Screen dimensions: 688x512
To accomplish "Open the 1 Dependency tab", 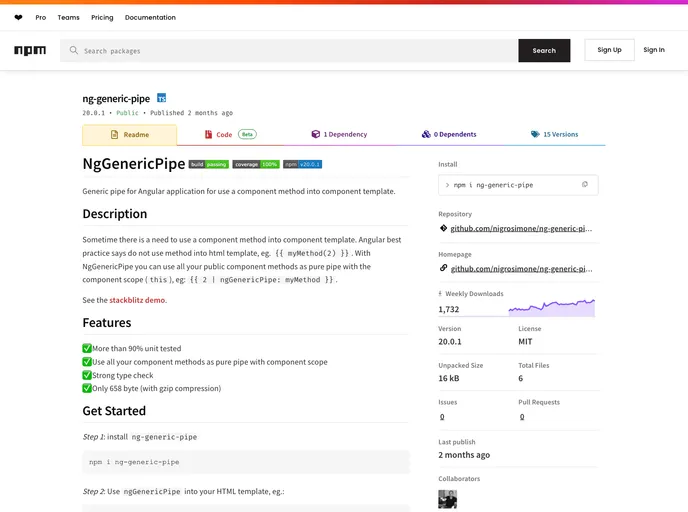I will [339, 134].
